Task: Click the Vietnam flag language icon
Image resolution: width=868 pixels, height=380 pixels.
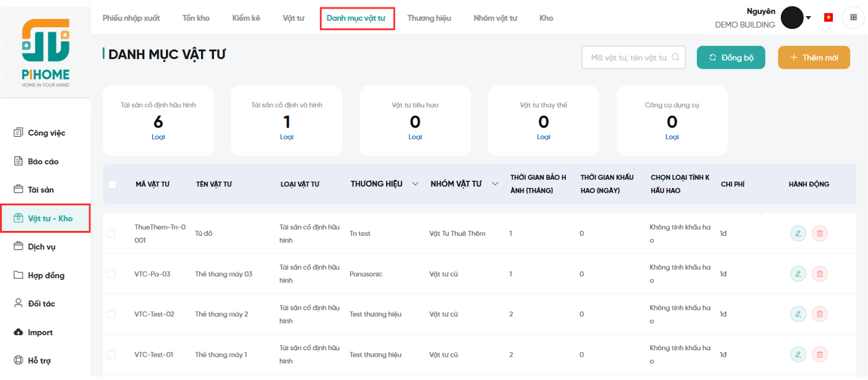Action: [x=828, y=17]
